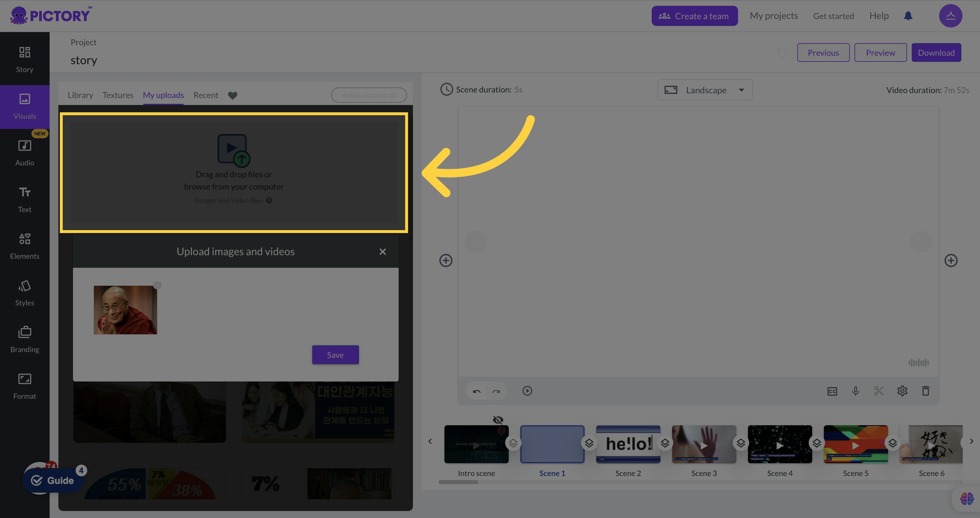Open the transition icon after Scene 1
The image size is (980, 518).
pyautogui.click(x=589, y=443)
